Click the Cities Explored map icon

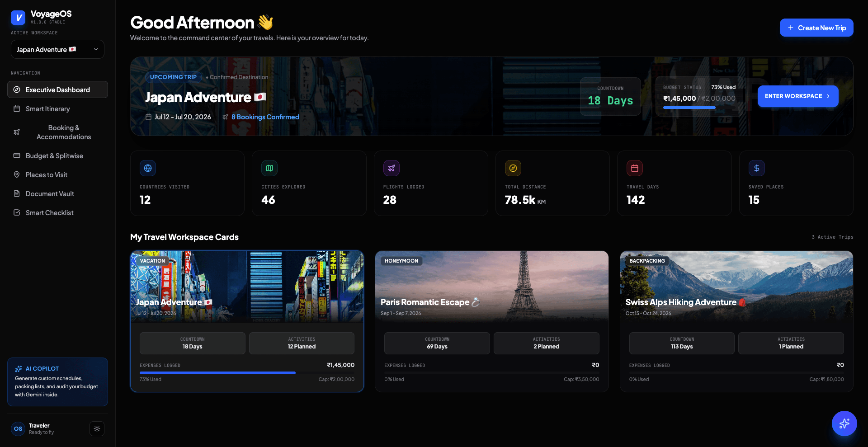click(269, 168)
